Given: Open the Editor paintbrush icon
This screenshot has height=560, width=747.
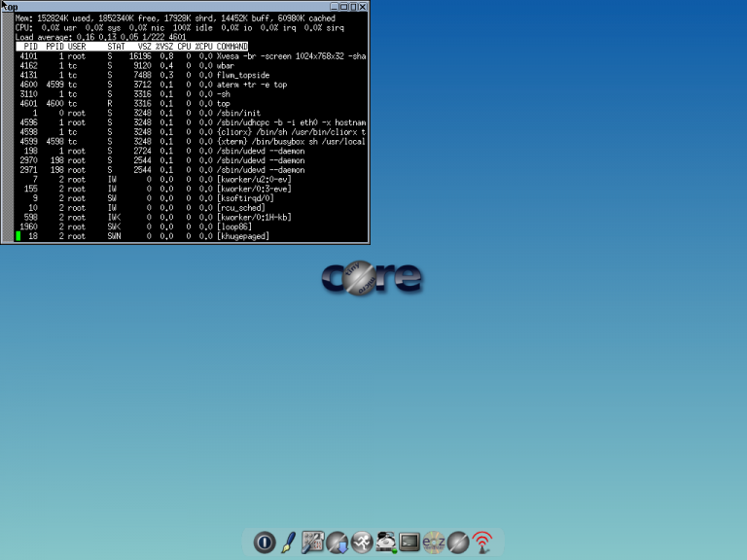Looking at the screenshot, I should 288,542.
